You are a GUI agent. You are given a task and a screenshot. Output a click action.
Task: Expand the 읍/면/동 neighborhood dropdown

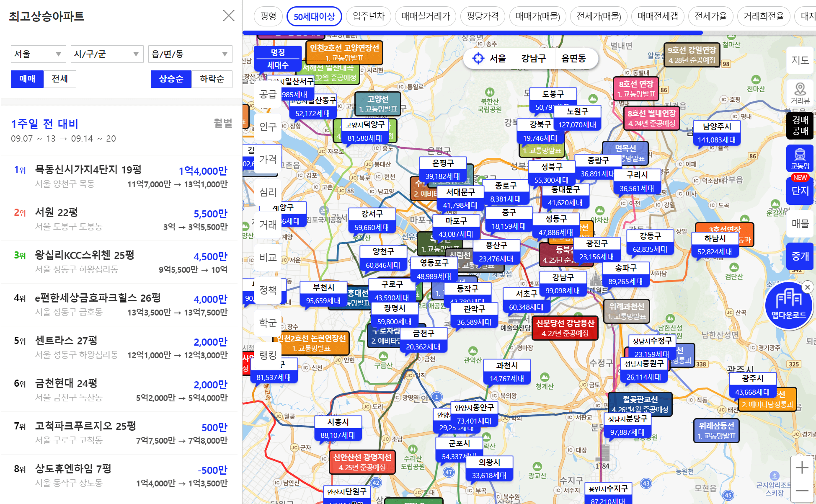click(x=190, y=54)
